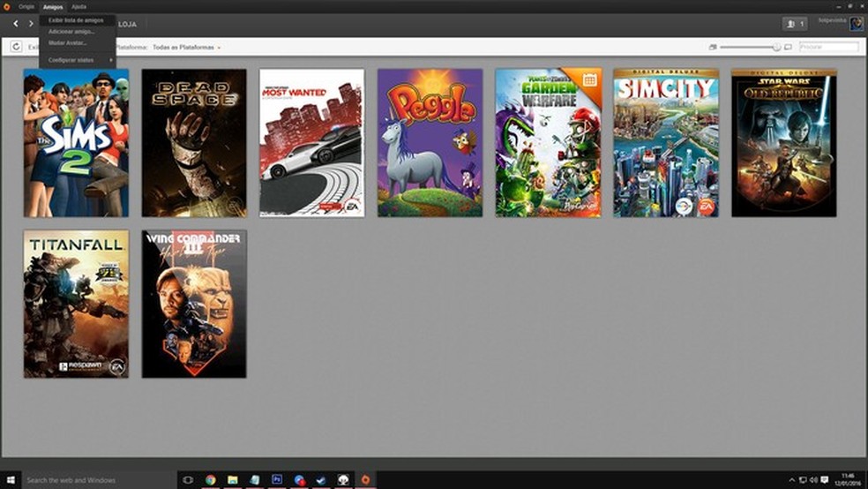Expand the Todas as Plataformas dropdown

coord(186,47)
